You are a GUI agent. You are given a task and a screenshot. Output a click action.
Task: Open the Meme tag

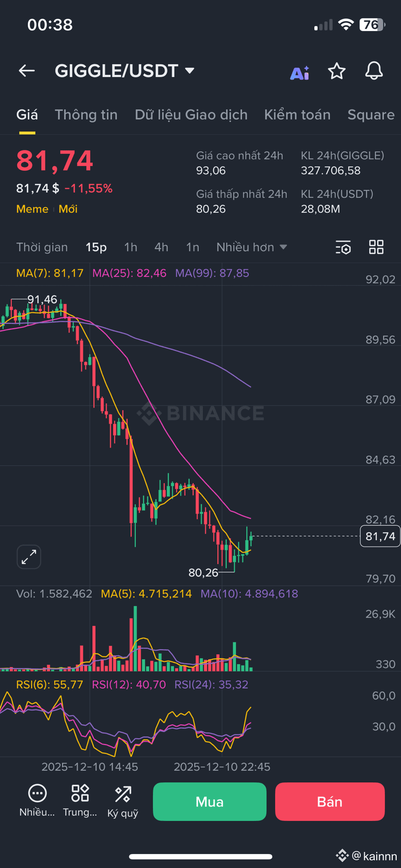[x=32, y=209]
